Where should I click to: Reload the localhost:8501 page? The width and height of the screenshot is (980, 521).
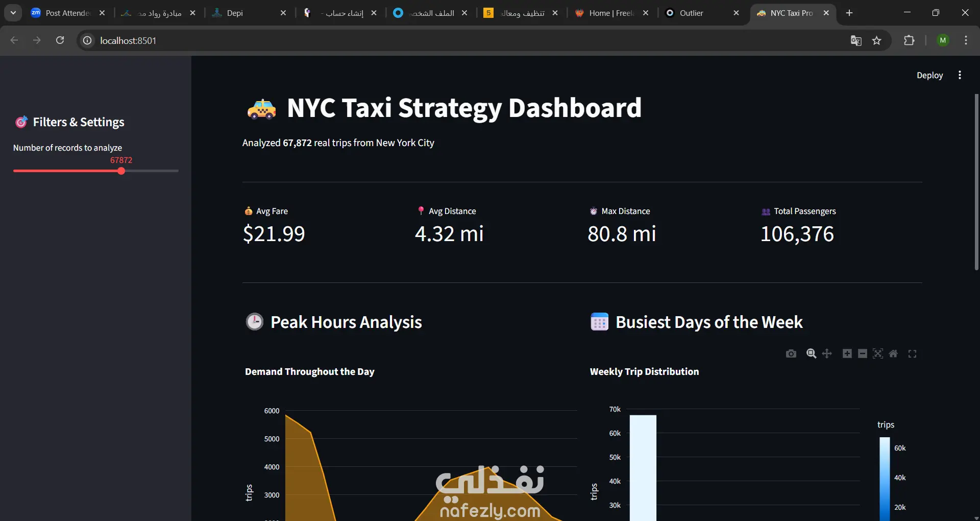click(60, 40)
